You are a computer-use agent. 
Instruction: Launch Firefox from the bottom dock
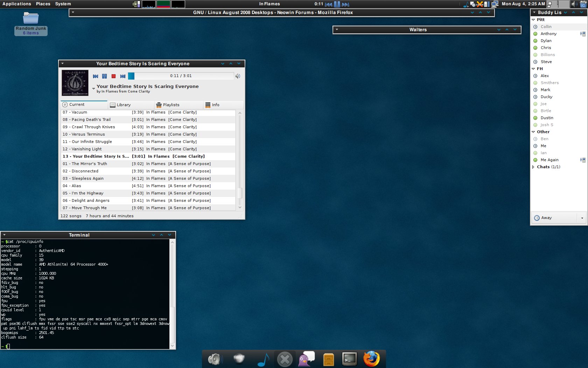[x=371, y=359]
